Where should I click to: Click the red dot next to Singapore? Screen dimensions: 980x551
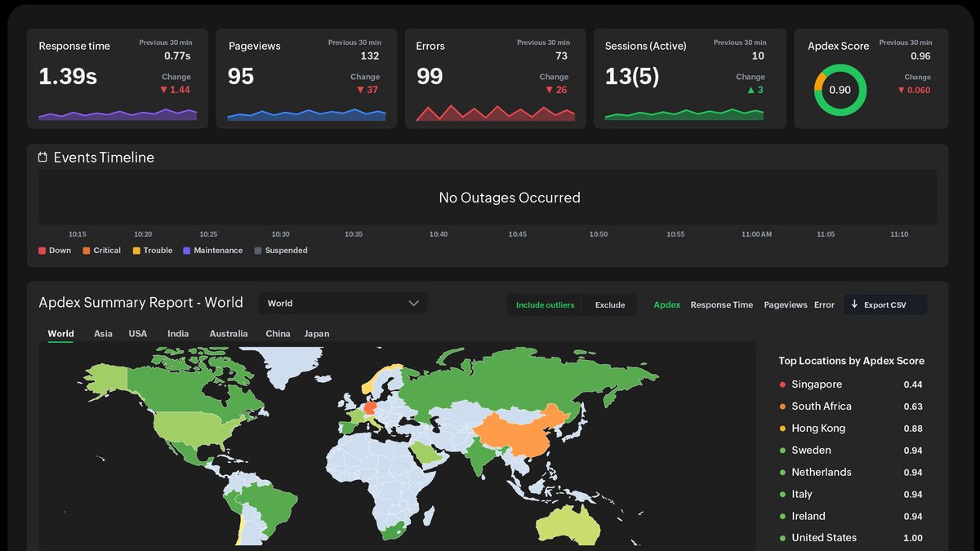782,384
